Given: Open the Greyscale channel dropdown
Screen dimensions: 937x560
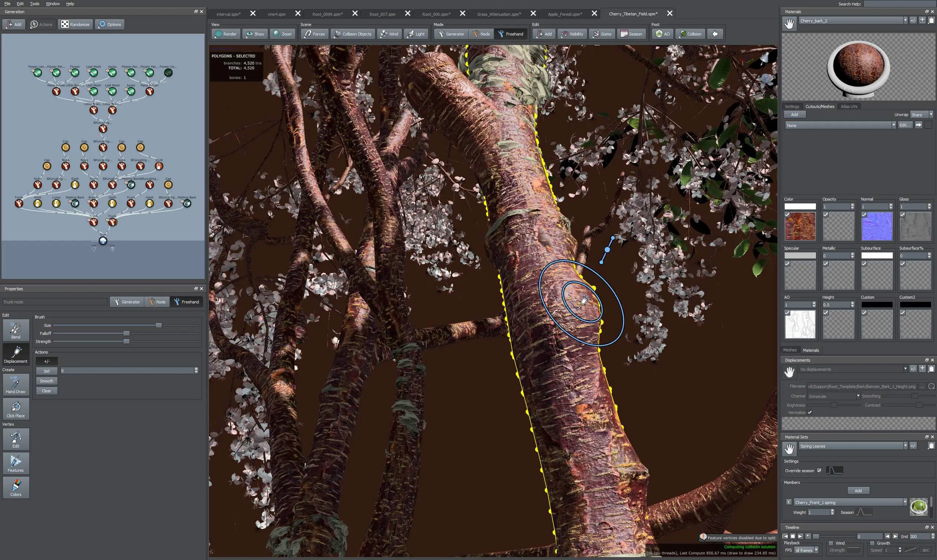Looking at the screenshot, I should coord(858,396).
